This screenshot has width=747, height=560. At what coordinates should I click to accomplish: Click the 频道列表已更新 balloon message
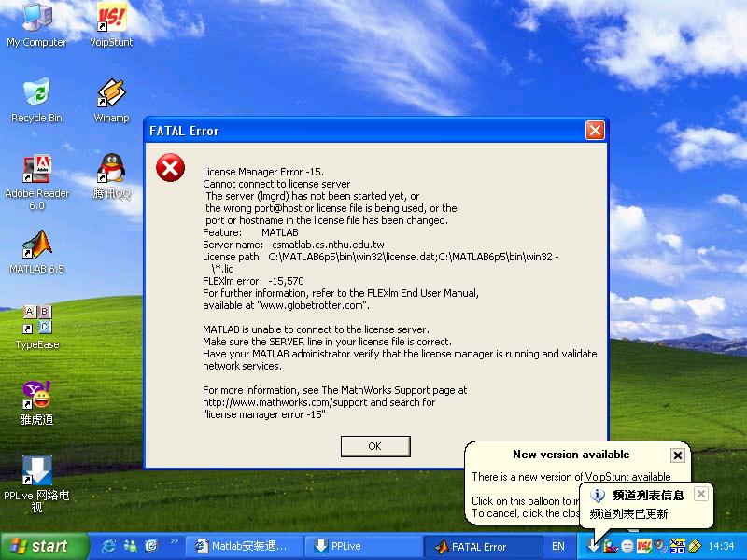tap(628, 514)
